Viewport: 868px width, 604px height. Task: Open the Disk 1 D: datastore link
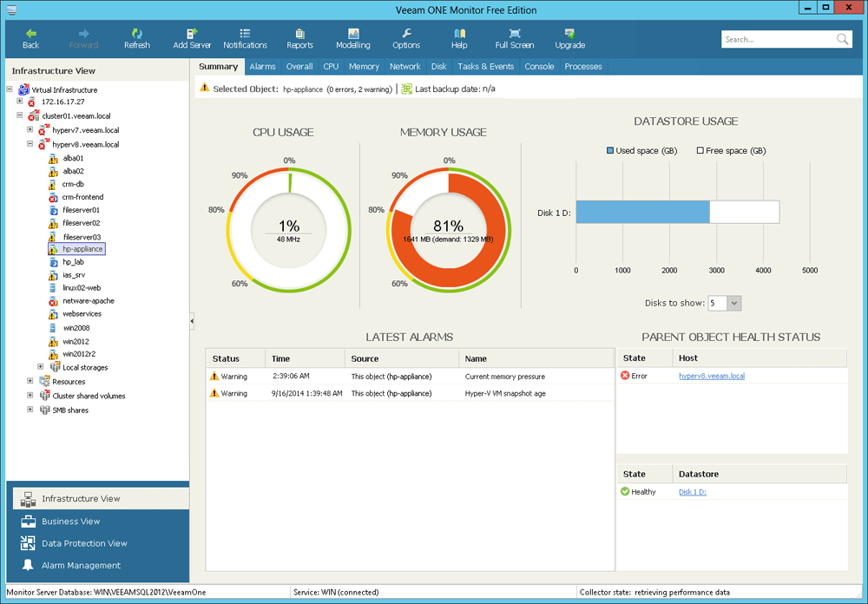pyautogui.click(x=692, y=491)
